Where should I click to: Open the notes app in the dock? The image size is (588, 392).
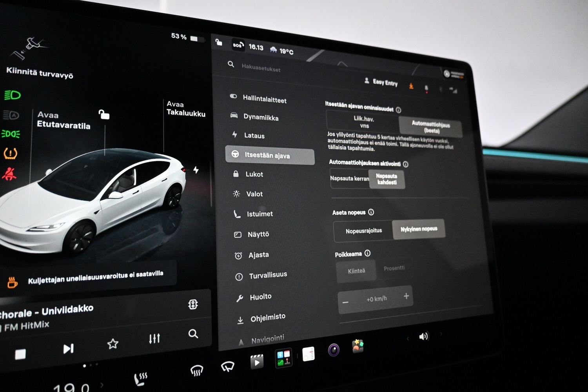308,354
